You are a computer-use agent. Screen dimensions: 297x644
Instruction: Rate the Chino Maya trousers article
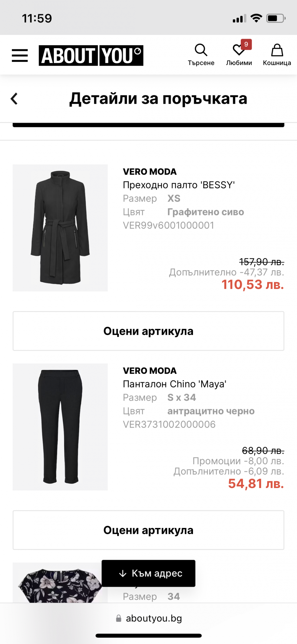(x=148, y=530)
